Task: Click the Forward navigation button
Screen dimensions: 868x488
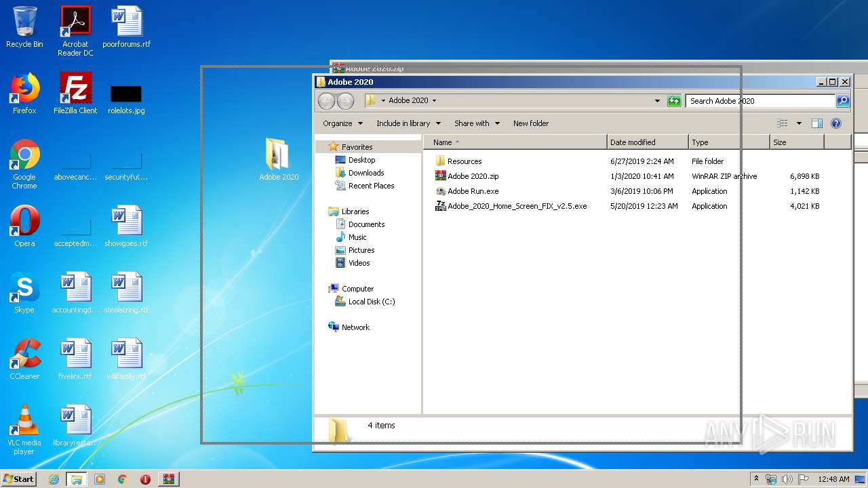Action: pyautogui.click(x=346, y=101)
